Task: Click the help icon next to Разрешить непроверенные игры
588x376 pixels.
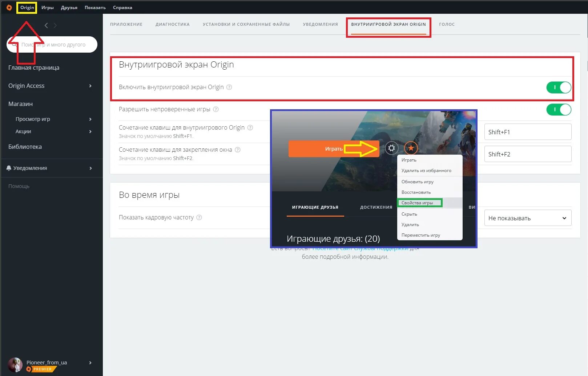Action: click(216, 109)
